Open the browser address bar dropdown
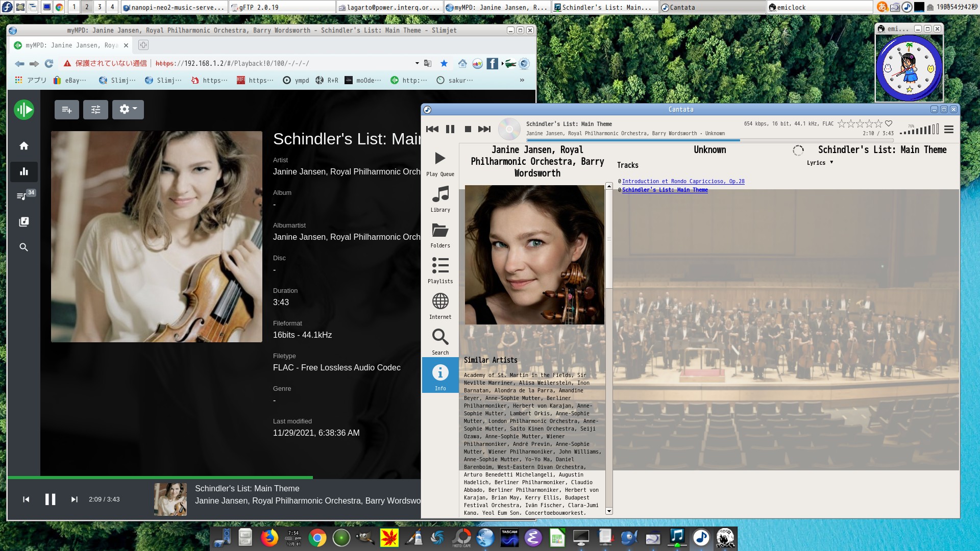 [x=416, y=63]
